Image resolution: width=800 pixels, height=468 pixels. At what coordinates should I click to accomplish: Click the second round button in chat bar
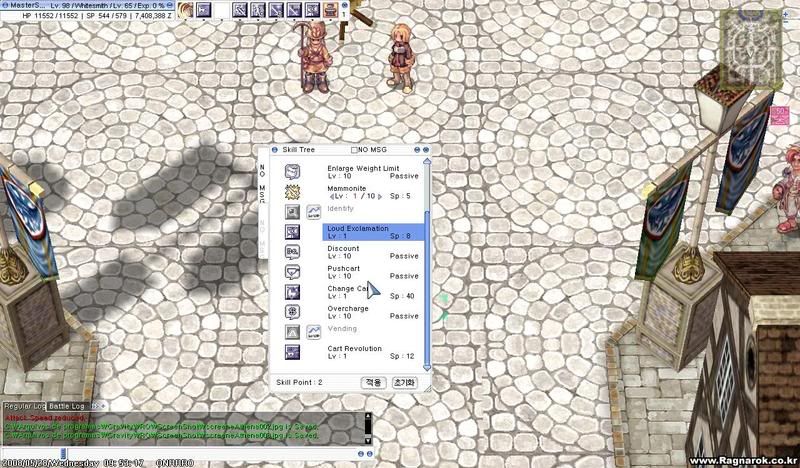tap(370, 454)
